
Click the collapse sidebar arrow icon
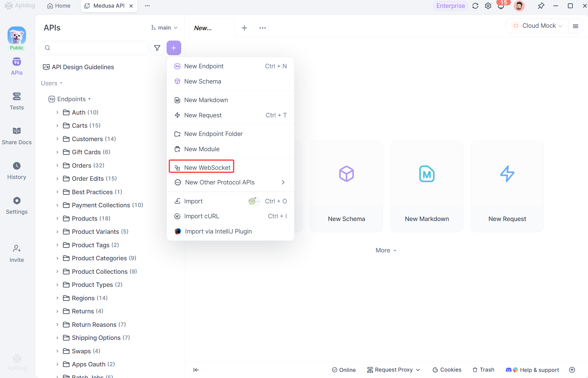(x=196, y=370)
